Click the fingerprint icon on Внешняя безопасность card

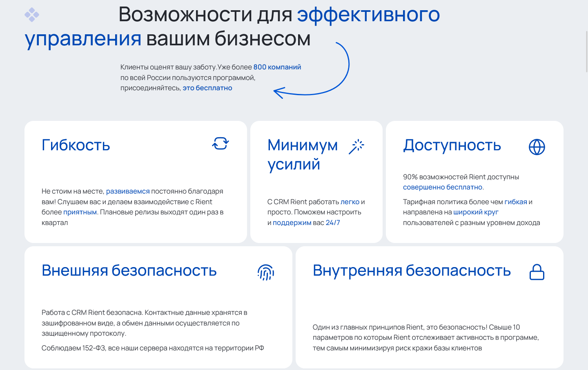[x=266, y=272]
